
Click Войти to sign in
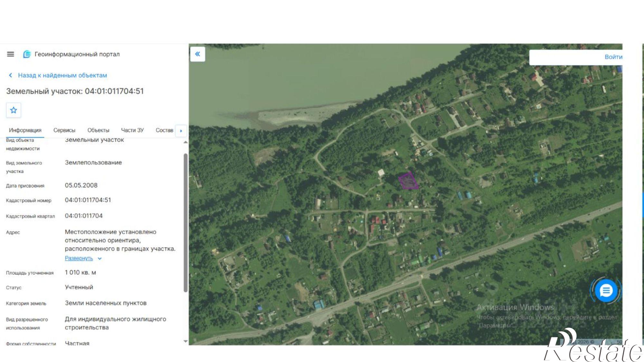tap(613, 57)
